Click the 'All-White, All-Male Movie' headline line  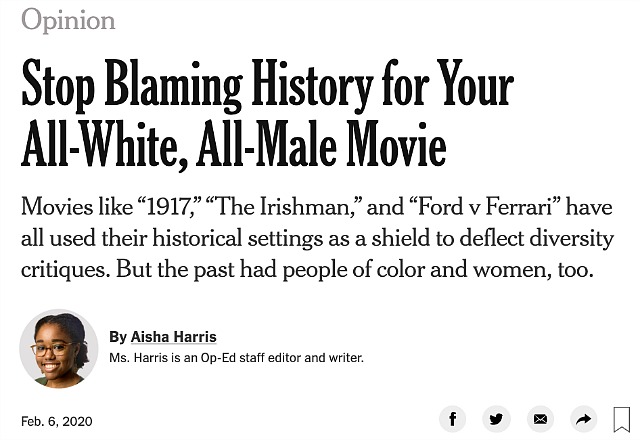[x=233, y=144]
